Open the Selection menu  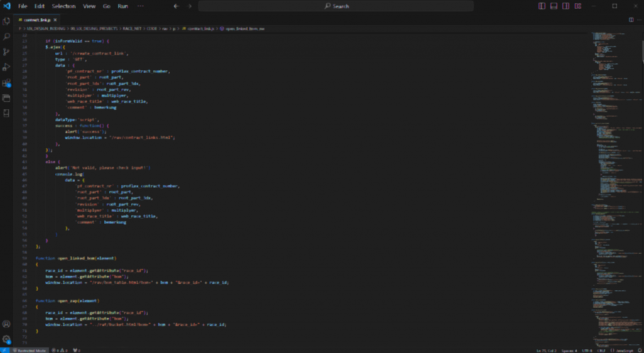[x=64, y=6]
